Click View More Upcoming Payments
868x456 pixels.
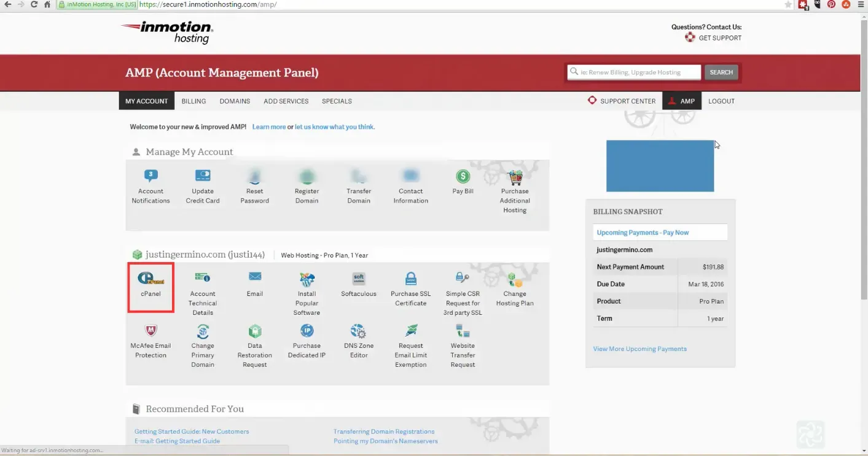pyautogui.click(x=639, y=349)
